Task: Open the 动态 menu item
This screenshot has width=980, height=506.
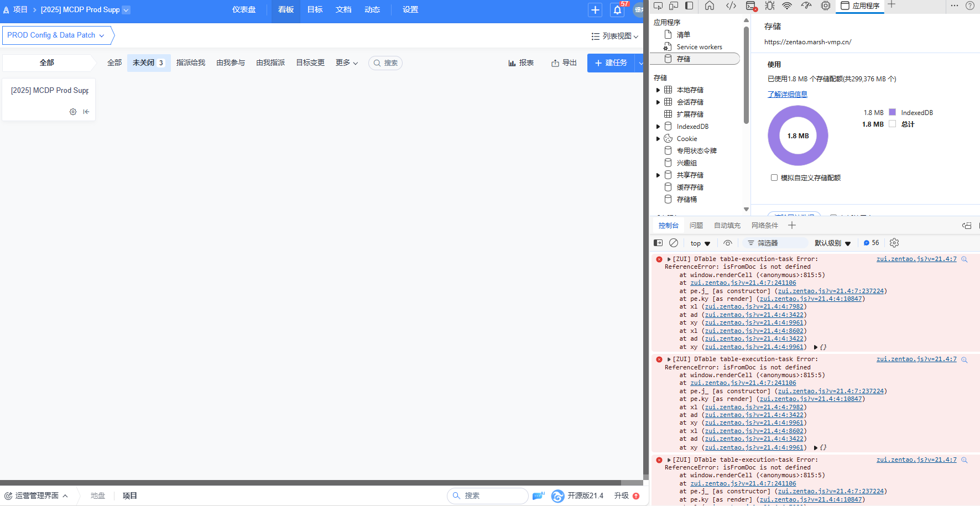Action: click(372, 9)
